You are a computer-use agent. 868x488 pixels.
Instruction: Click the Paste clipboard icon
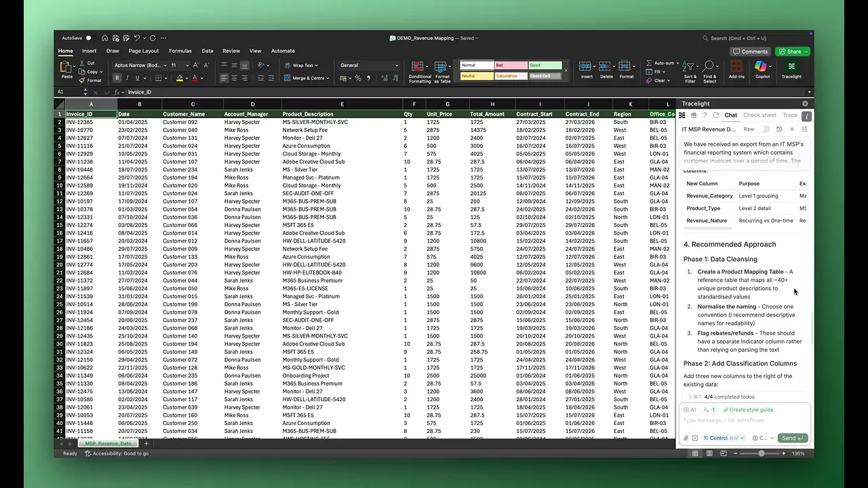point(66,68)
